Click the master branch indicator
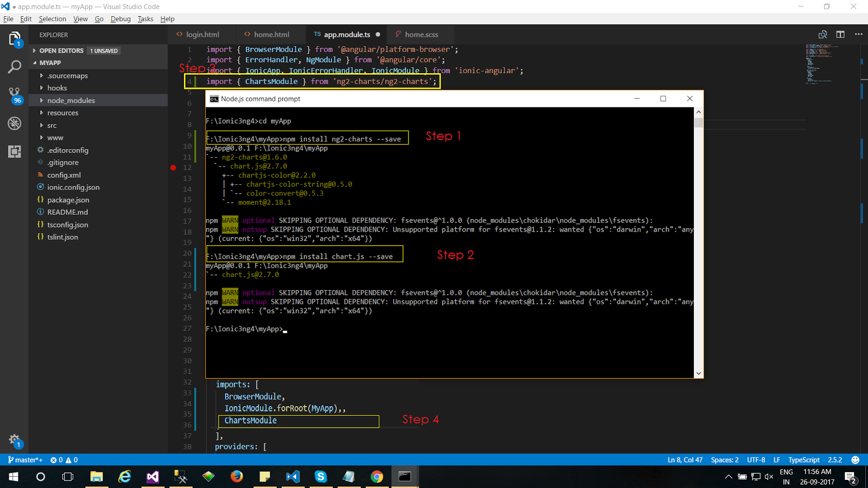This screenshot has width=868, height=488. coord(24,460)
